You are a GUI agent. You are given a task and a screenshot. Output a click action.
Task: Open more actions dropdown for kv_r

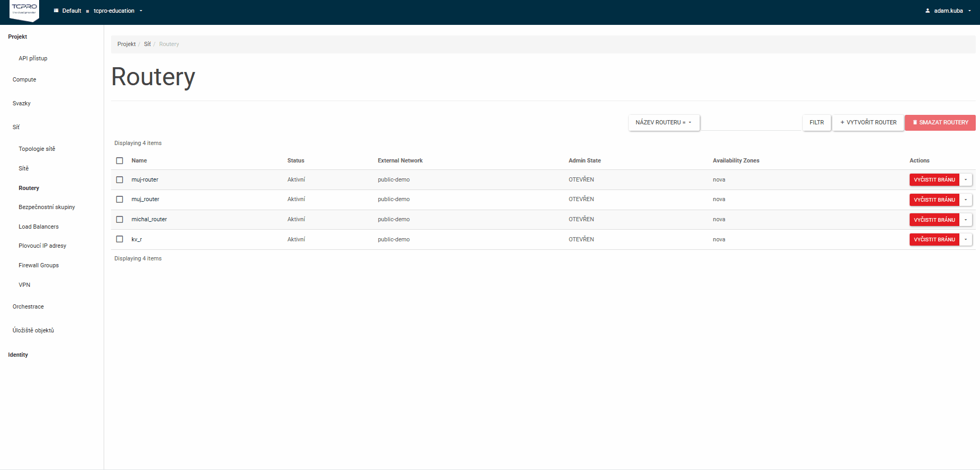(x=966, y=239)
